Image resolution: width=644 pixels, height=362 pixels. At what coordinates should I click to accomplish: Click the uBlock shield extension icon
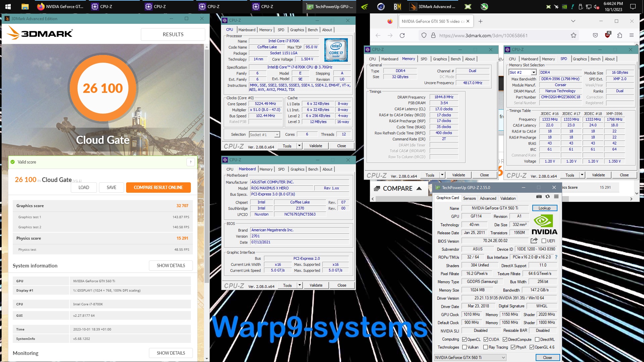click(608, 35)
